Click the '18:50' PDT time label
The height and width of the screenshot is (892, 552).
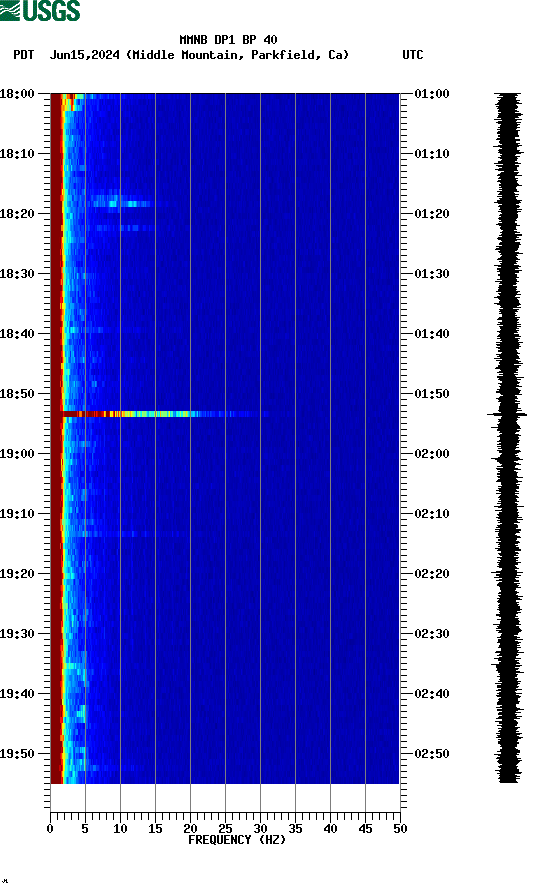click(17, 394)
